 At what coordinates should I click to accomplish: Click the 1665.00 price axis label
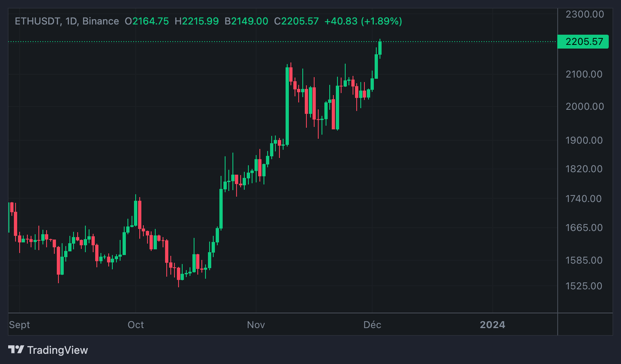click(585, 228)
